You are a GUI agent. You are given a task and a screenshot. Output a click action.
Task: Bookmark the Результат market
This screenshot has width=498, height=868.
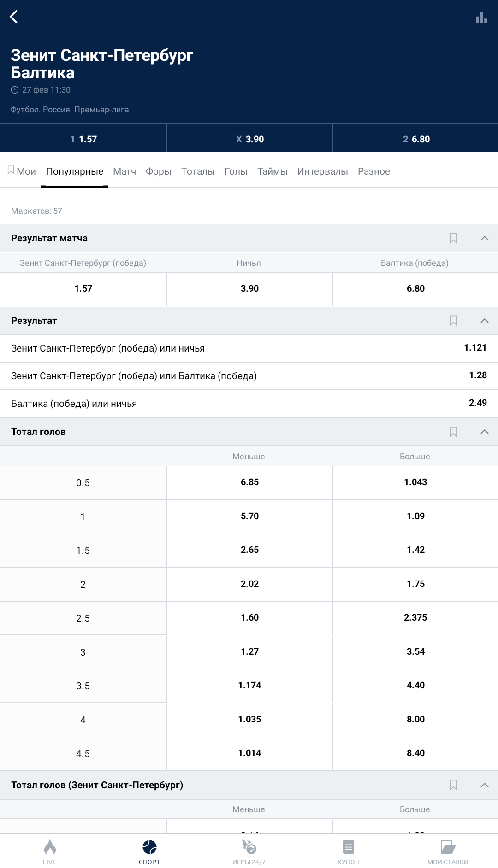click(x=453, y=321)
